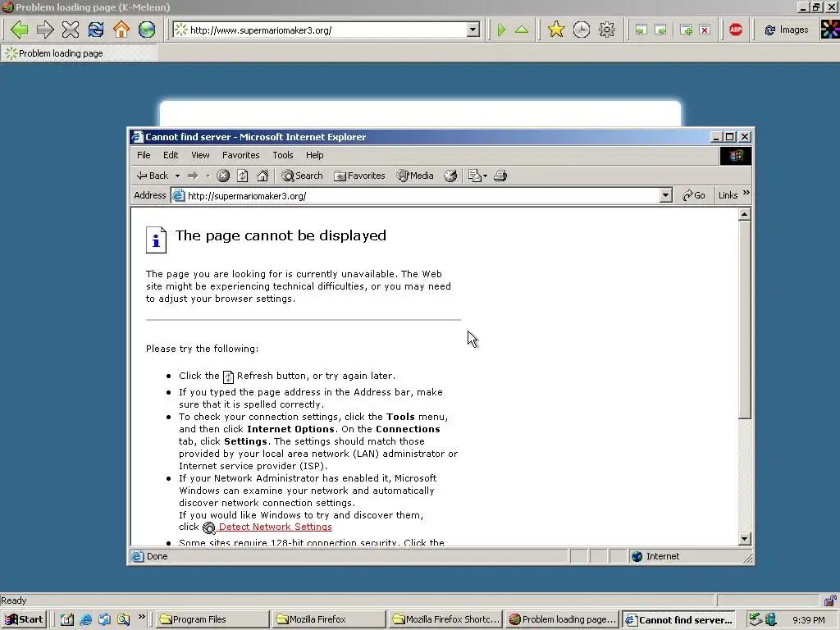The image size is (840, 630).
Task: Click quick launch Outlook Express icon
Action: pyautogui.click(x=104, y=619)
